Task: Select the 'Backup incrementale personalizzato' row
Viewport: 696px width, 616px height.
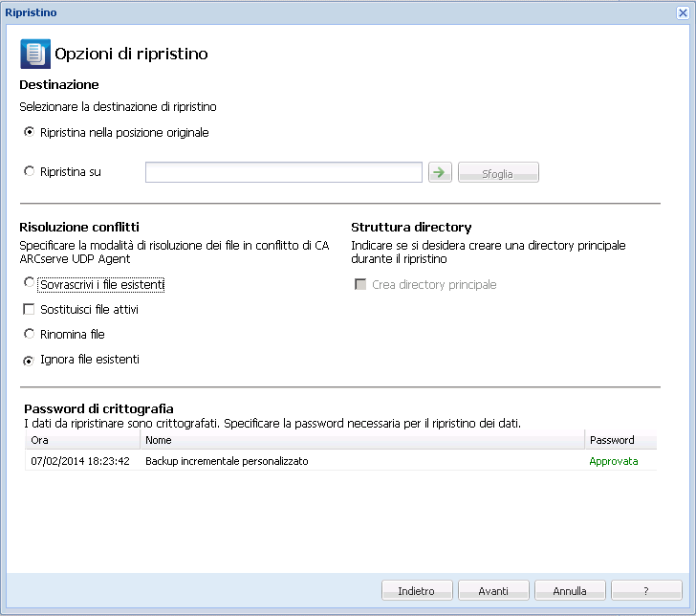Action: 227,461
